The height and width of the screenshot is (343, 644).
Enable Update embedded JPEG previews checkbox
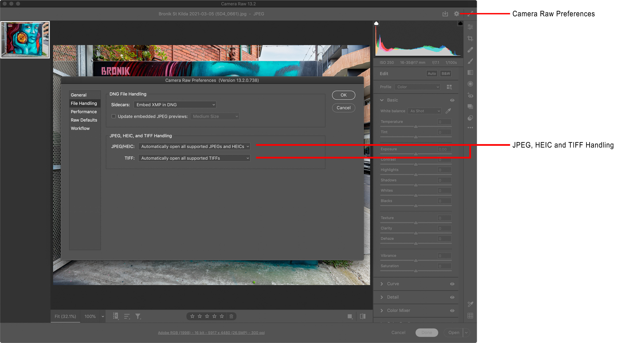(114, 116)
